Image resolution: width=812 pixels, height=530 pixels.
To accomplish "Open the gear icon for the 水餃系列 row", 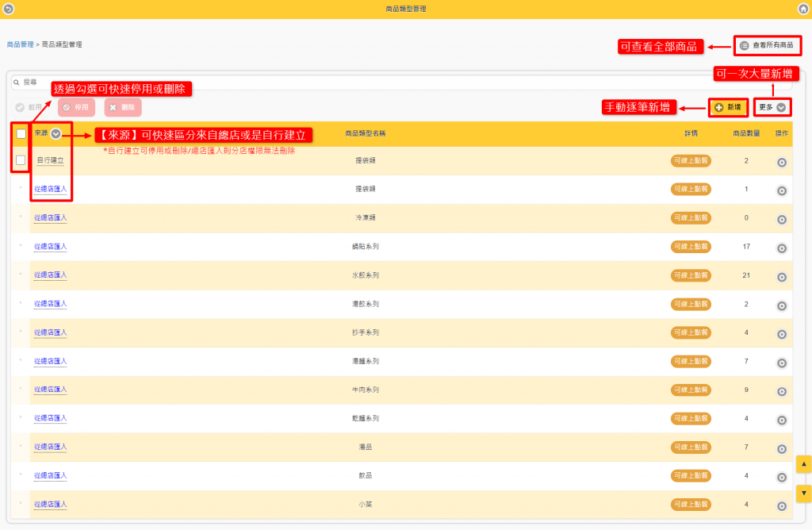I will click(x=781, y=277).
